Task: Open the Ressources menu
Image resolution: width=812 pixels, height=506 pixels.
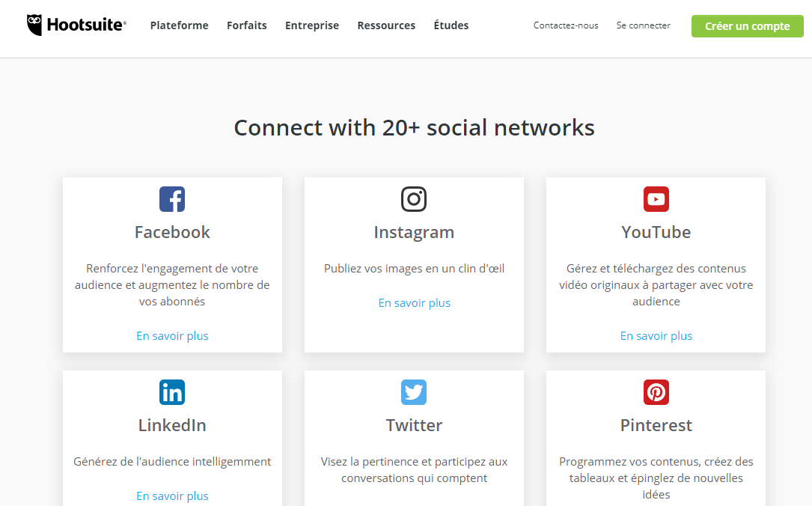Action: click(x=386, y=25)
